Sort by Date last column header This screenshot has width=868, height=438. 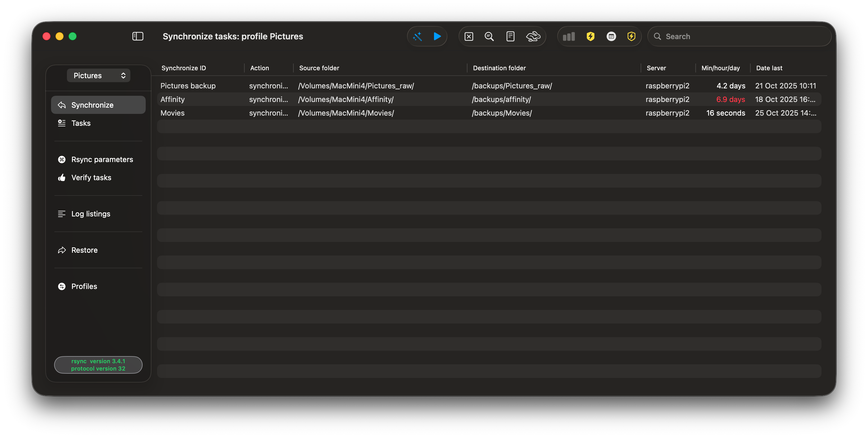coord(769,68)
